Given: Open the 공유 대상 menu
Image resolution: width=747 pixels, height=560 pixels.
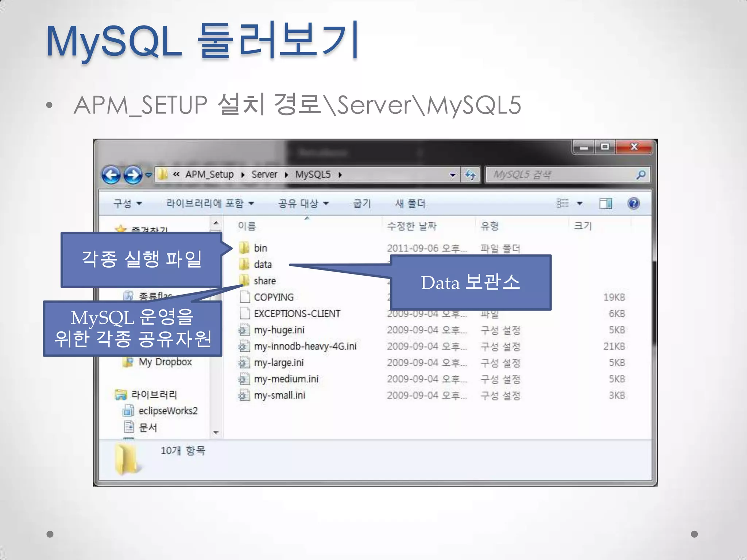Looking at the screenshot, I should coord(303,203).
